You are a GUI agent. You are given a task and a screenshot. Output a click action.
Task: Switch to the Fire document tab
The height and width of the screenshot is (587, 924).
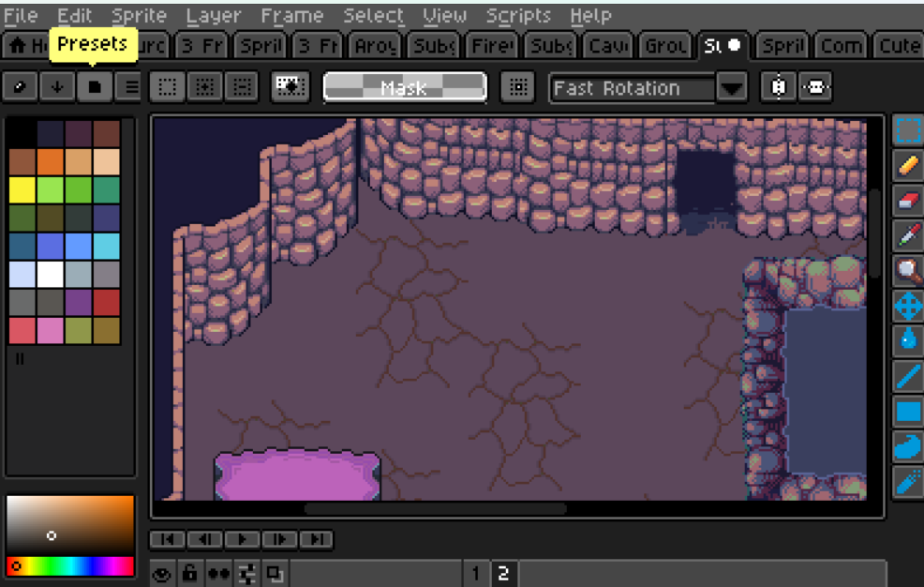click(x=492, y=45)
